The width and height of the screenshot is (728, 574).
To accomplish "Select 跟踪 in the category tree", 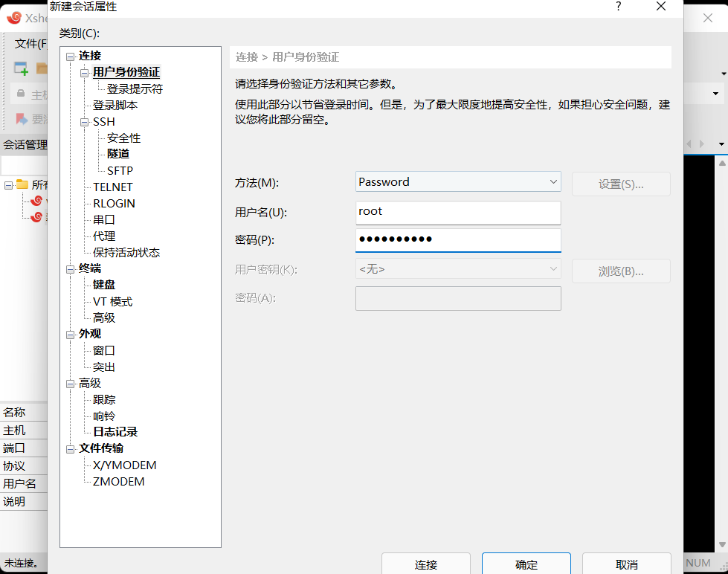I will pos(103,399).
